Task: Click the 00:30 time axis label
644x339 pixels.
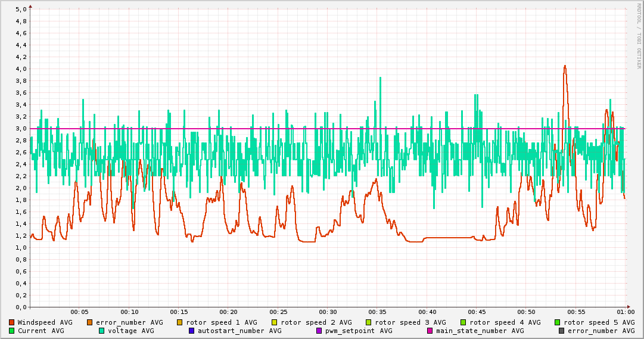Action: tap(328, 312)
